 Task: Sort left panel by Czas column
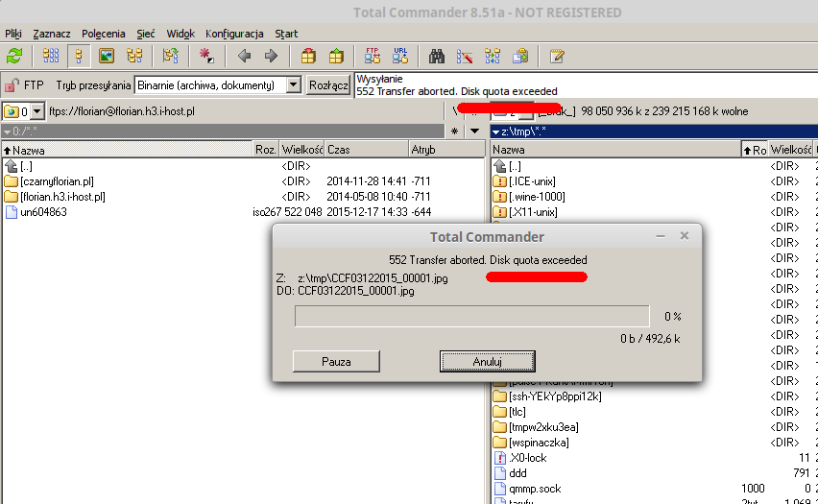tap(366, 150)
